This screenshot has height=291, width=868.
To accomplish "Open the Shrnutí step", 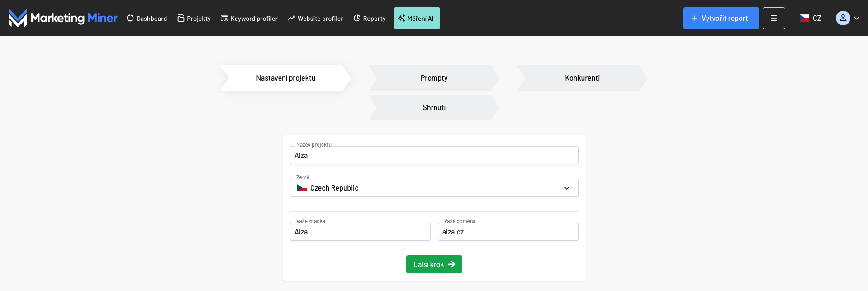I will [434, 107].
